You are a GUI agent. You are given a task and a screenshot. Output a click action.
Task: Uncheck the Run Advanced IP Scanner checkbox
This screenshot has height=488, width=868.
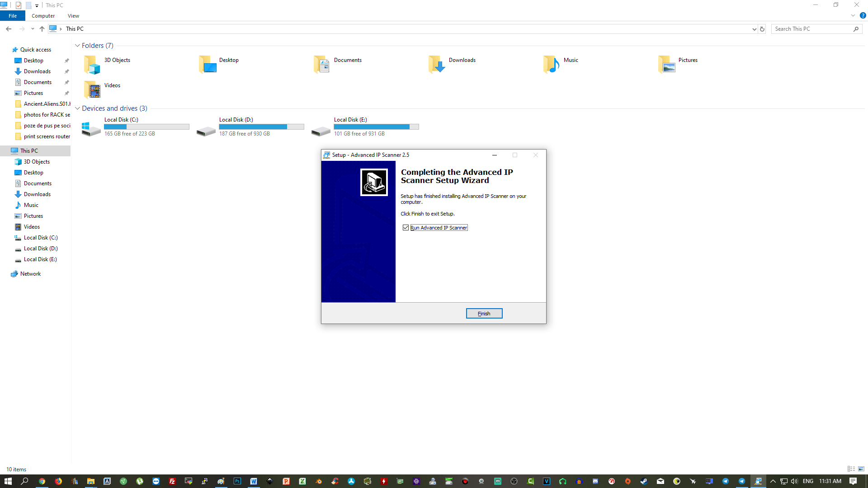pos(406,228)
